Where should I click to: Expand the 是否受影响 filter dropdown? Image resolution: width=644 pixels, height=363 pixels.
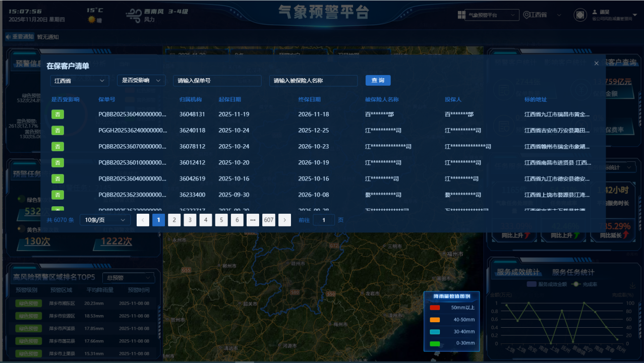(x=141, y=81)
